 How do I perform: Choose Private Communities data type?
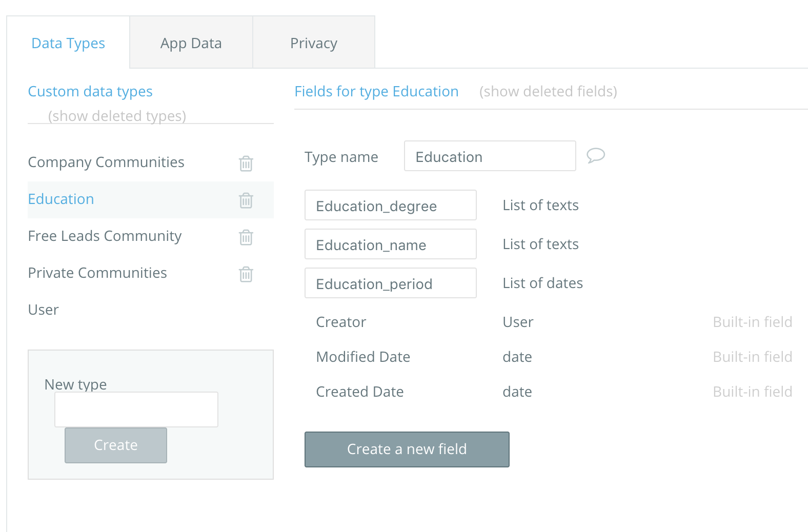pyautogui.click(x=97, y=273)
